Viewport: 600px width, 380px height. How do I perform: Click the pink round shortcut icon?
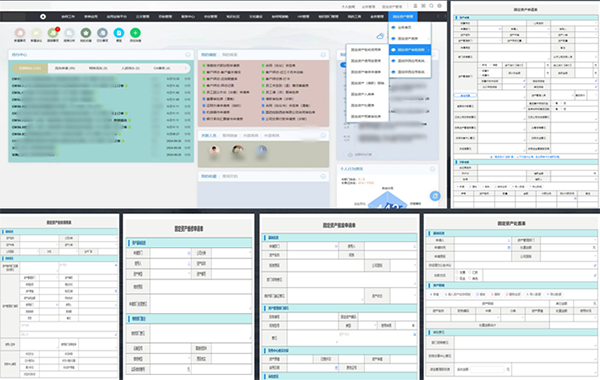click(20, 33)
